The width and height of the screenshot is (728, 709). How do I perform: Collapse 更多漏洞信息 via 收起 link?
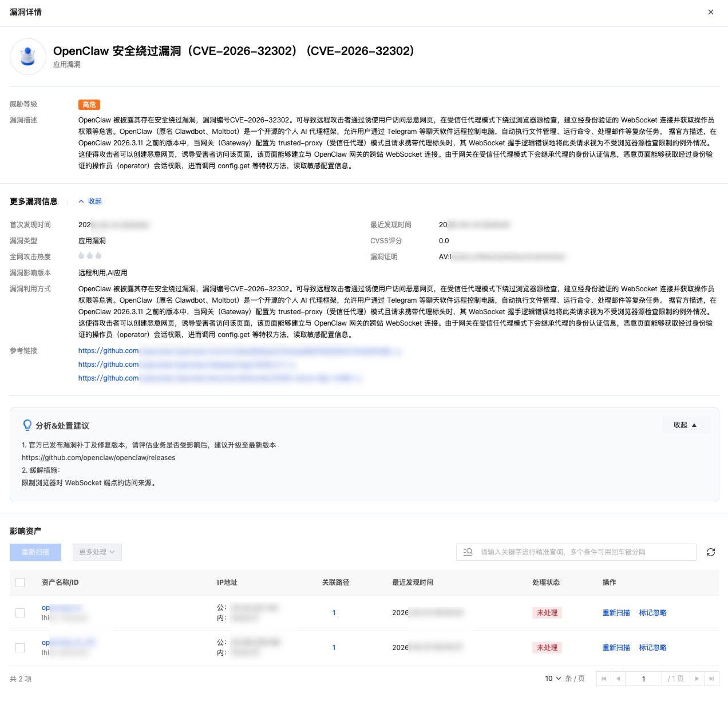coord(90,201)
